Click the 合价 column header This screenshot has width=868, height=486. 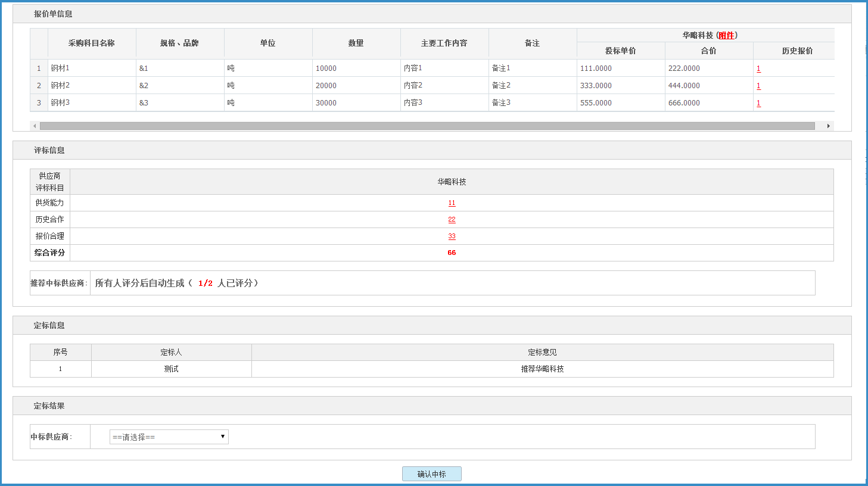(x=709, y=51)
